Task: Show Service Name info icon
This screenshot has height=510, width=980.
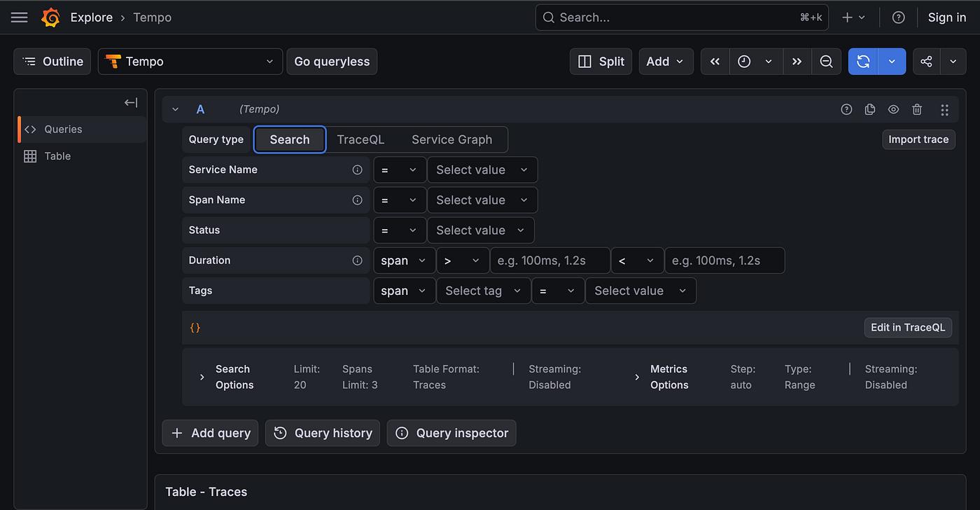Action: tap(357, 170)
